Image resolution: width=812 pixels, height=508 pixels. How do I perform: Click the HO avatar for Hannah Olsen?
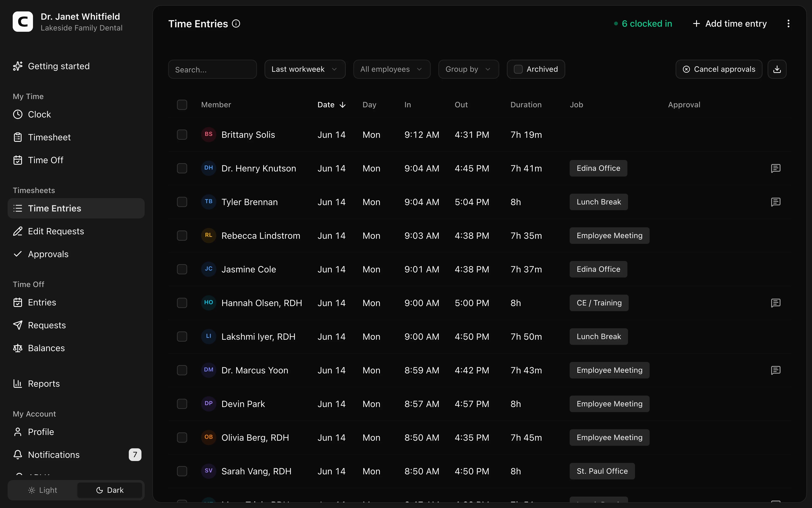[209, 303]
